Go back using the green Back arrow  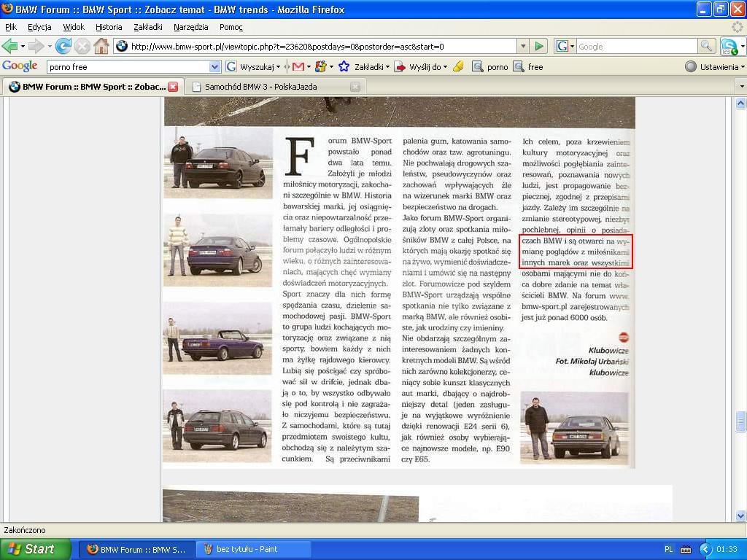[9, 46]
